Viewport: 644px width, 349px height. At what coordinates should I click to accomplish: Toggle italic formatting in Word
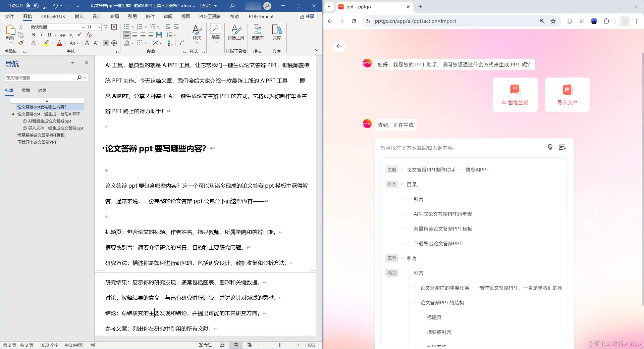pos(41,35)
